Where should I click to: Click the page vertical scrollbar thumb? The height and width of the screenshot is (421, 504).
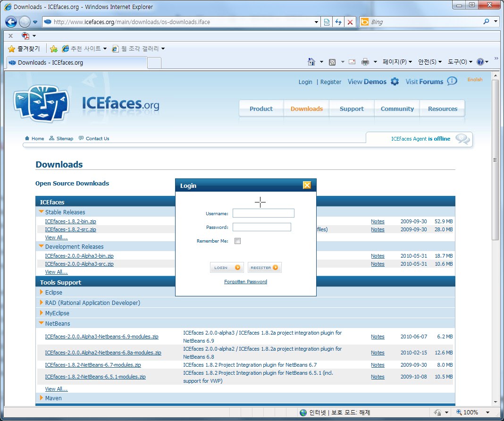495,160
